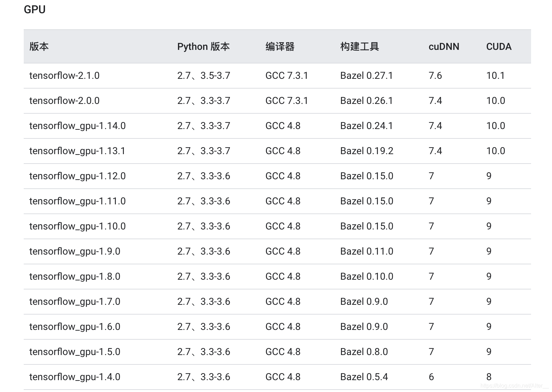Click Bazel 0.9.0 in tensorflow_gpu-1.6.0 row
Screen dimensions: 552x392
click(364, 327)
